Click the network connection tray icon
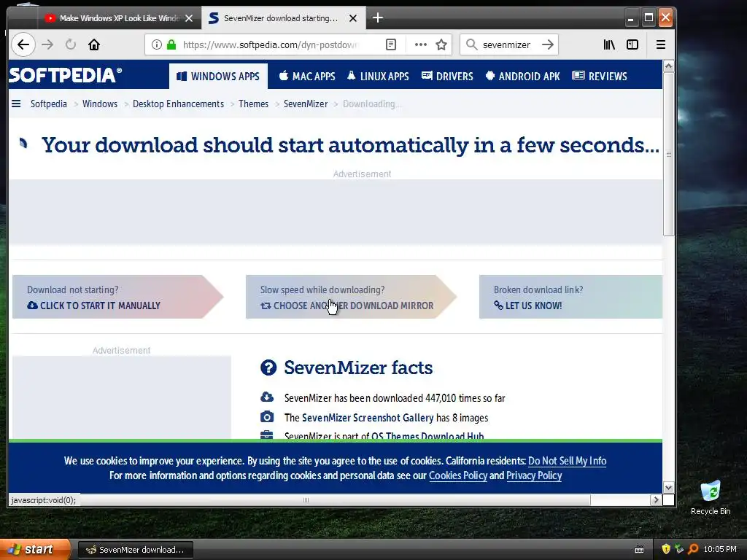The height and width of the screenshot is (560, 747). click(679, 549)
